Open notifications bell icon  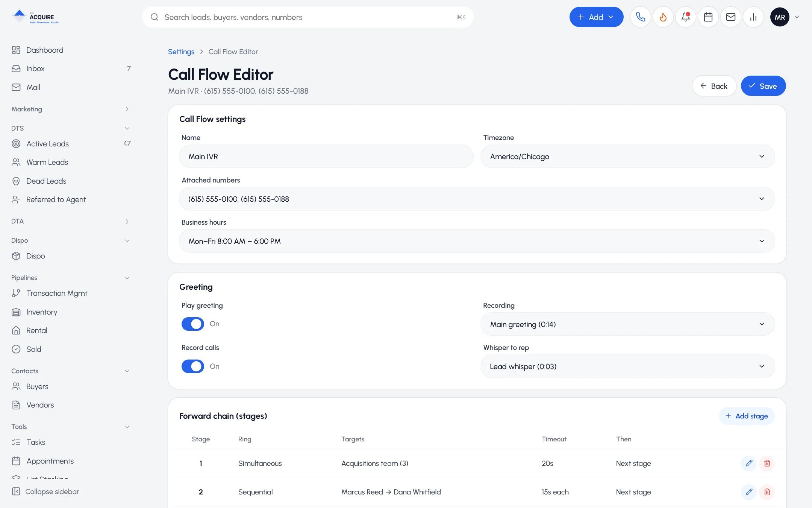pyautogui.click(x=686, y=17)
